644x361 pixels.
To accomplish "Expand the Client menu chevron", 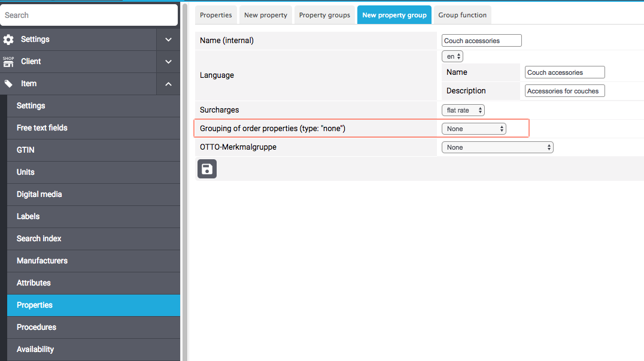I will tap(168, 62).
